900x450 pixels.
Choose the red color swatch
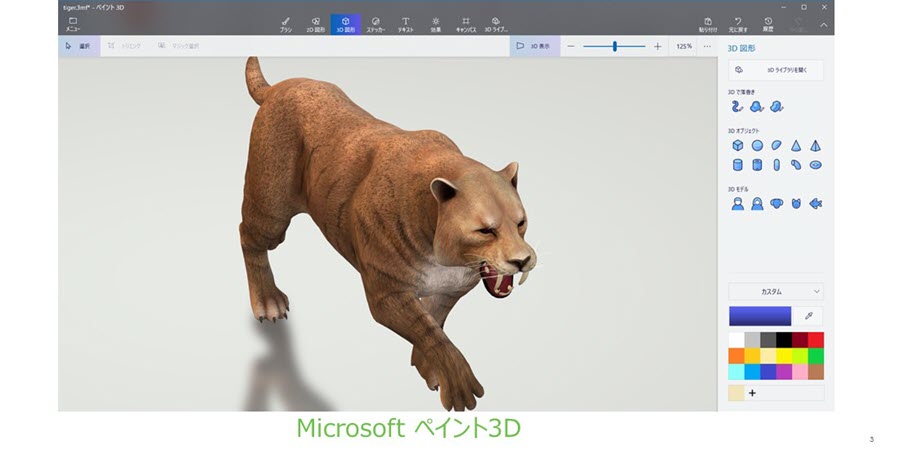click(816, 340)
